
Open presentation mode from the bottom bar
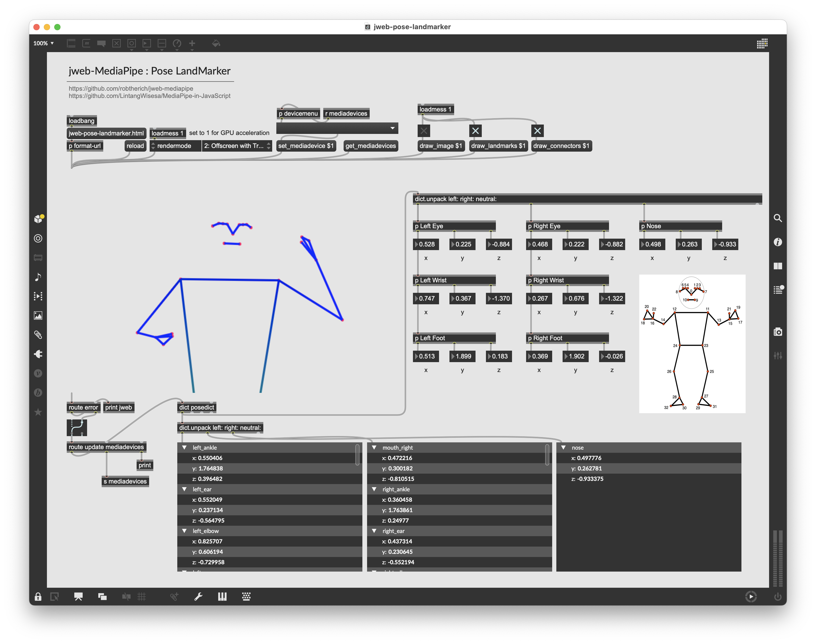78,597
